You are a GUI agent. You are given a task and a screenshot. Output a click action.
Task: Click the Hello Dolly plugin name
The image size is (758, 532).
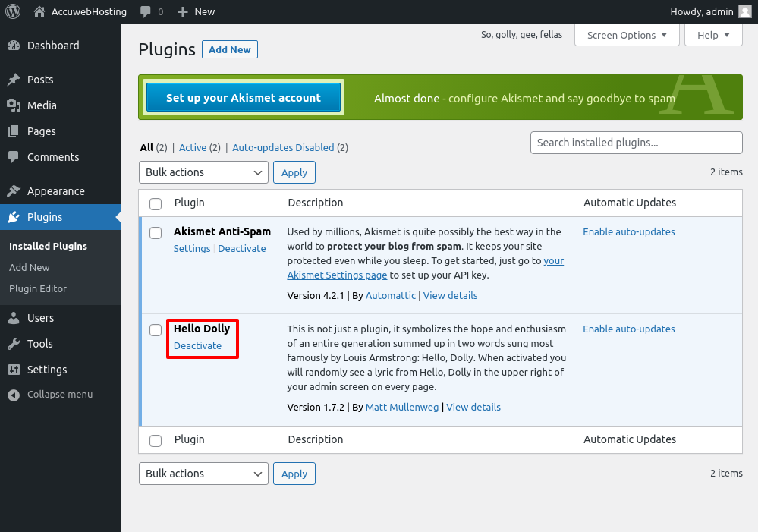pos(202,329)
